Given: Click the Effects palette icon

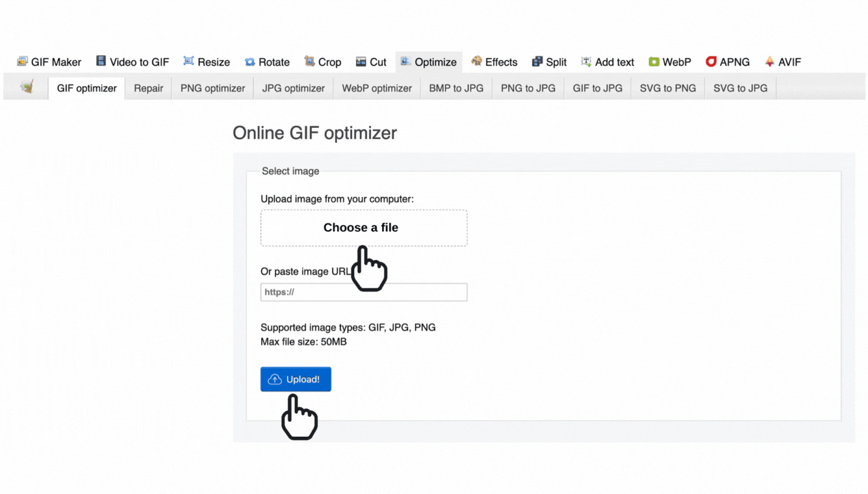Looking at the screenshot, I should click(x=477, y=61).
